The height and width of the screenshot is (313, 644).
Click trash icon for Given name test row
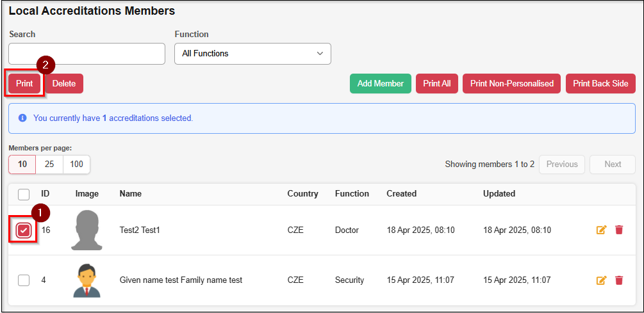point(619,280)
